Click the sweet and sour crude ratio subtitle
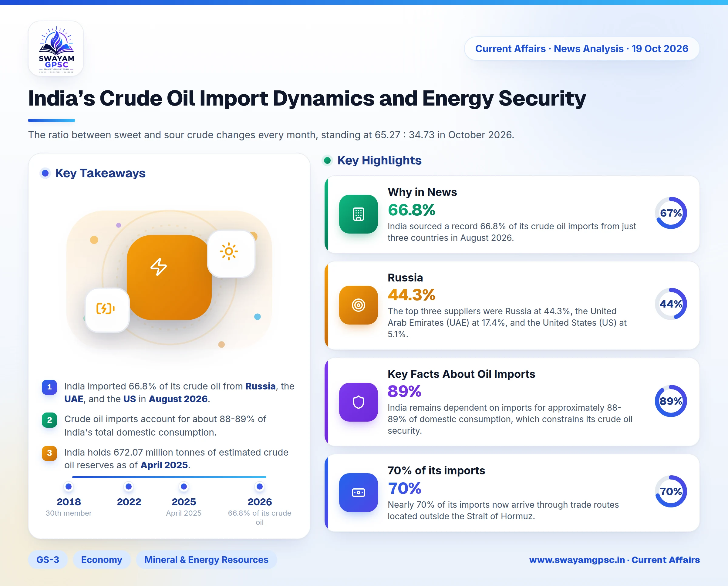The height and width of the screenshot is (586, 728). (271, 135)
